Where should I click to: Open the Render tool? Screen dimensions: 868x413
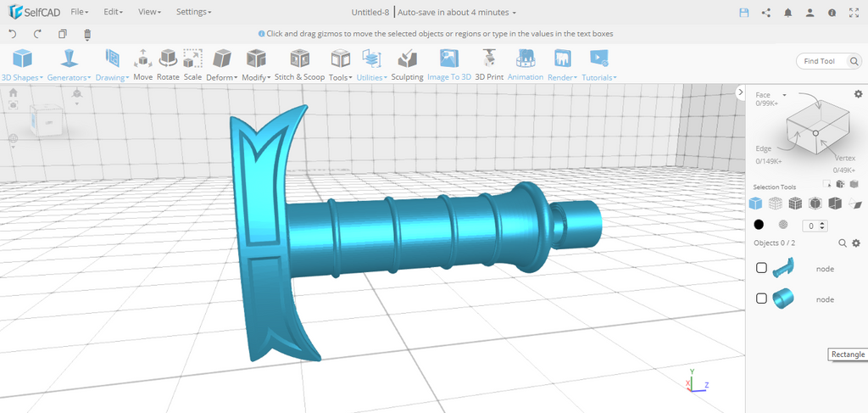coord(563,65)
